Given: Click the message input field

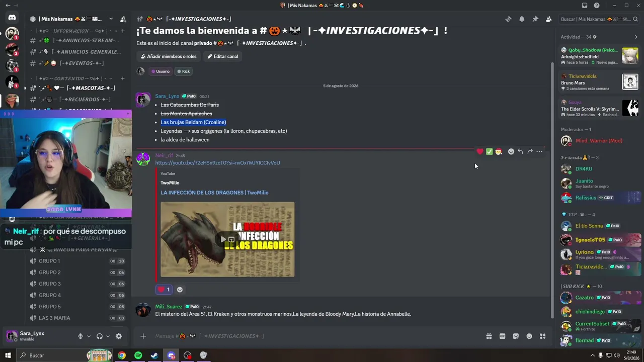Looking at the screenshot, I should (x=317, y=336).
